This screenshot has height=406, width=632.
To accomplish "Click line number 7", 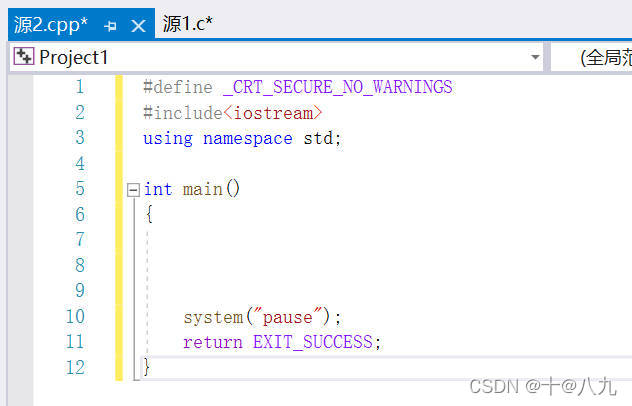I will tap(80, 239).
